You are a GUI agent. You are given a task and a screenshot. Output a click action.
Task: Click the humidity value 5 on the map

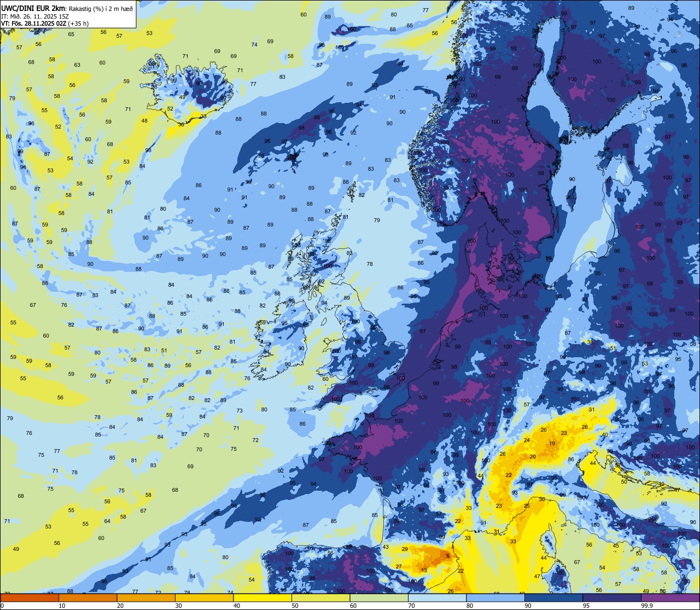tap(448, 556)
